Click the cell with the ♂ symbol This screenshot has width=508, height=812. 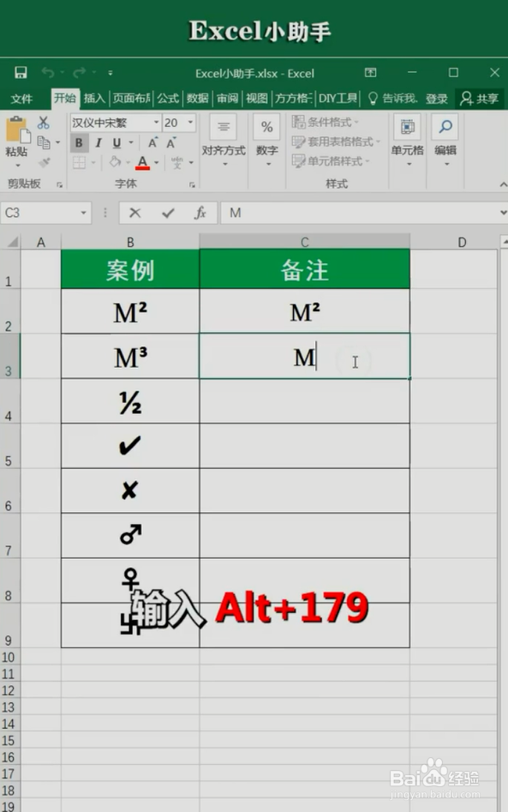pyautogui.click(x=130, y=536)
